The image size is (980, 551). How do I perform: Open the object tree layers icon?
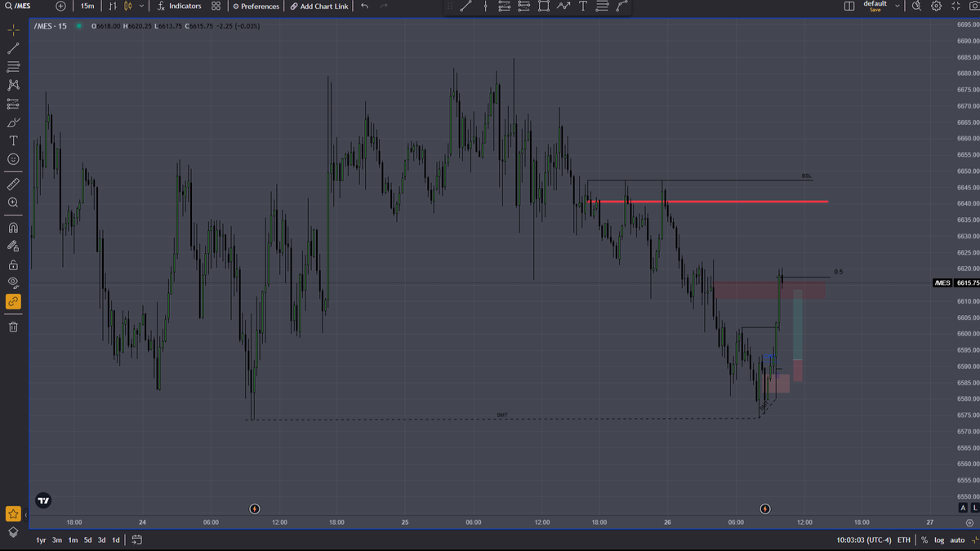[13, 531]
